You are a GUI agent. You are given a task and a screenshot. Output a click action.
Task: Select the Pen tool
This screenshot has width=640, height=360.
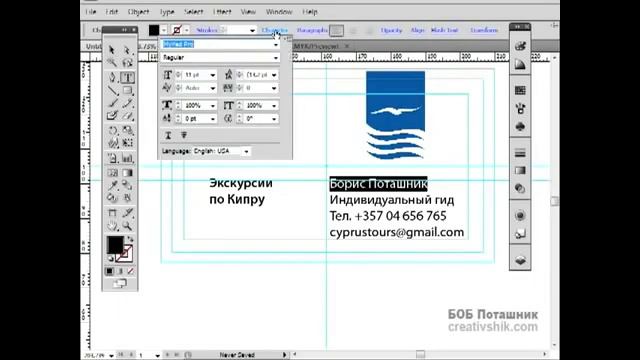(x=112, y=77)
